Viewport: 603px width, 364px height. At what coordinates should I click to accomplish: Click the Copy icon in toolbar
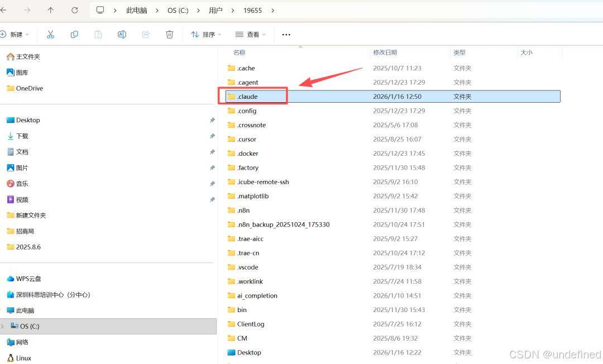[74, 35]
